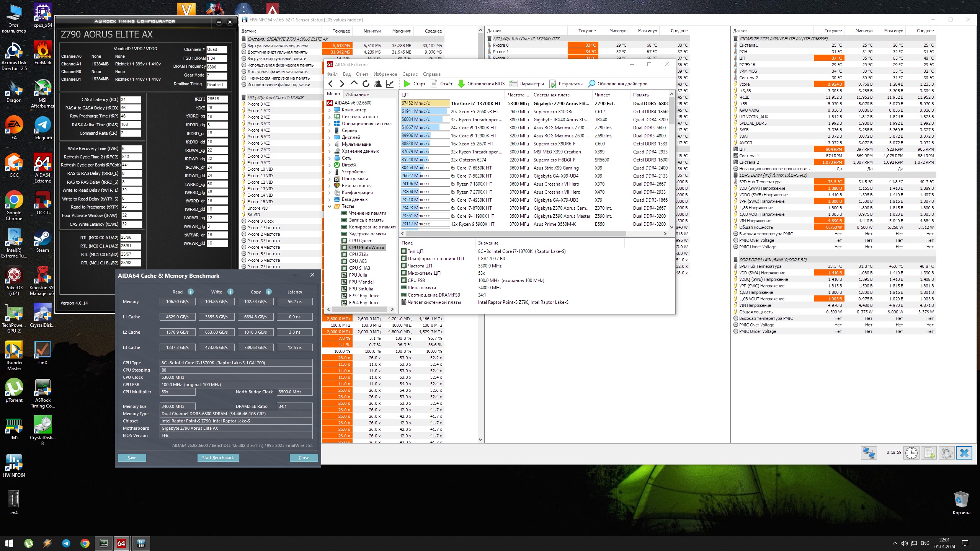Click the HWiNFO clock reset timer icon

(911, 453)
